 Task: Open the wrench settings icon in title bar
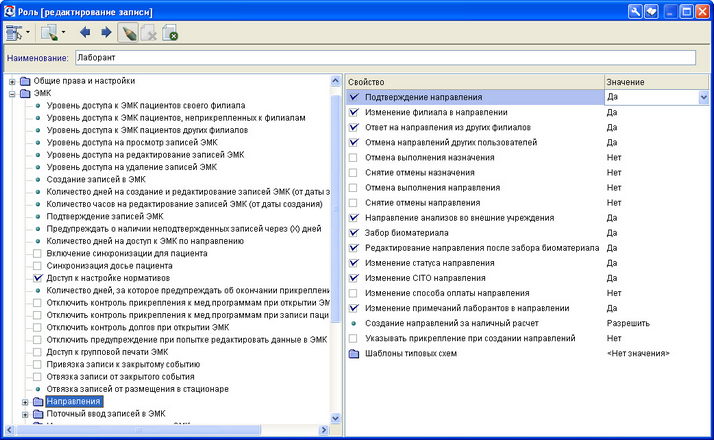click(635, 11)
